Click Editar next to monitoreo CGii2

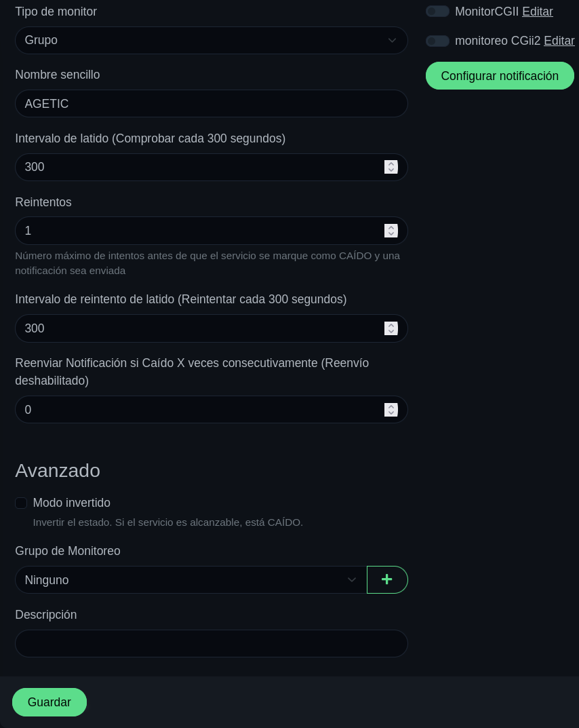click(559, 41)
